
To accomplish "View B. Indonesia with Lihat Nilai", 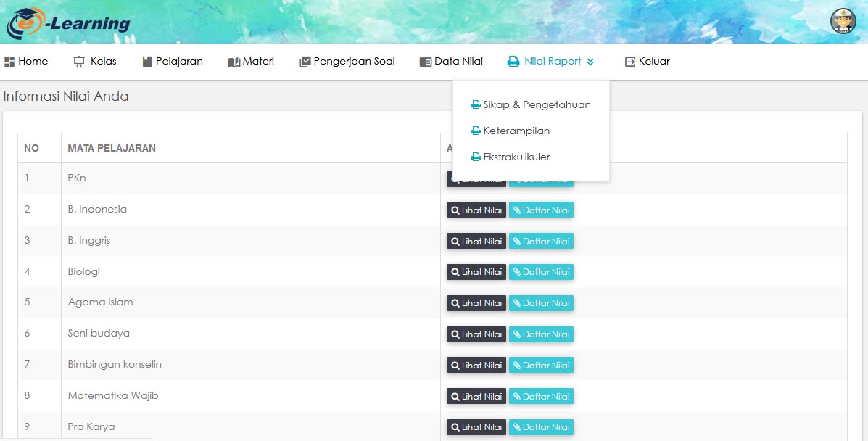I will point(476,210).
